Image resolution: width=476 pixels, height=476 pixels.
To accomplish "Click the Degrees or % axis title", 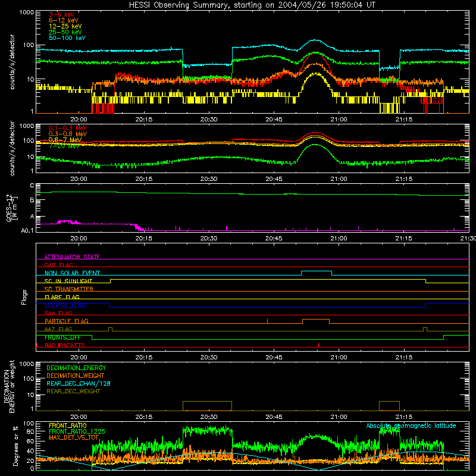I will click(15, 446).
